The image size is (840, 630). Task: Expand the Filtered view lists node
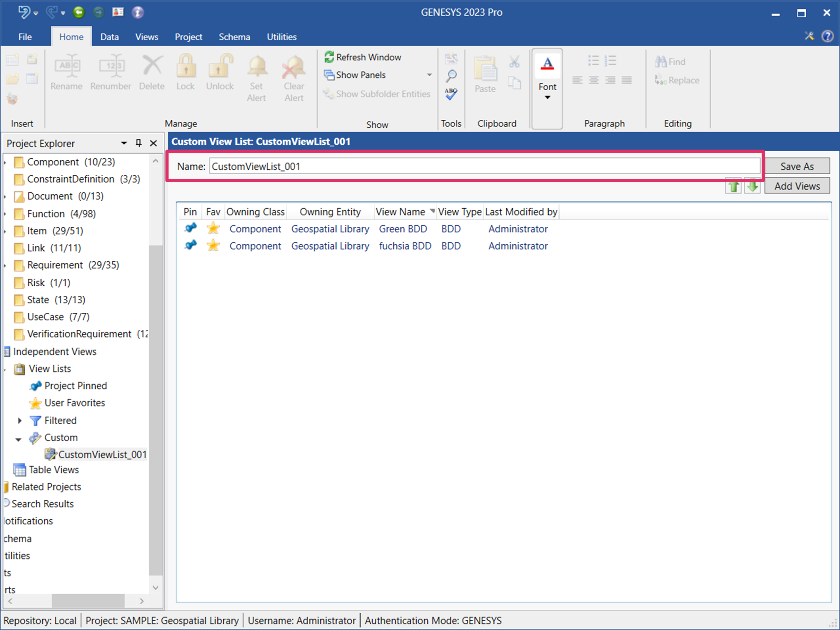point(20,420)
